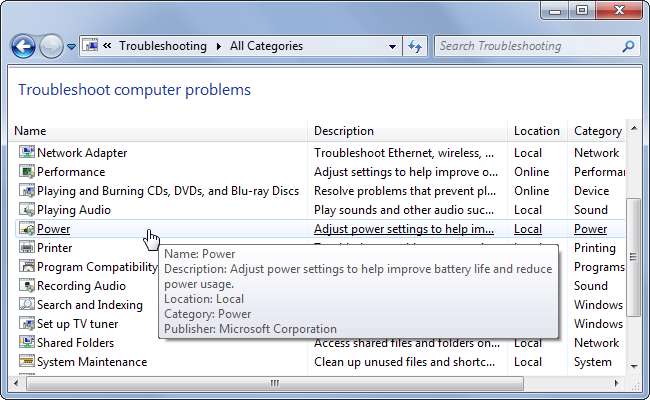The image size is (650, 400).
Task: Click the Recording Audio troubleshooter icon
Action: (x=27, y=285)
